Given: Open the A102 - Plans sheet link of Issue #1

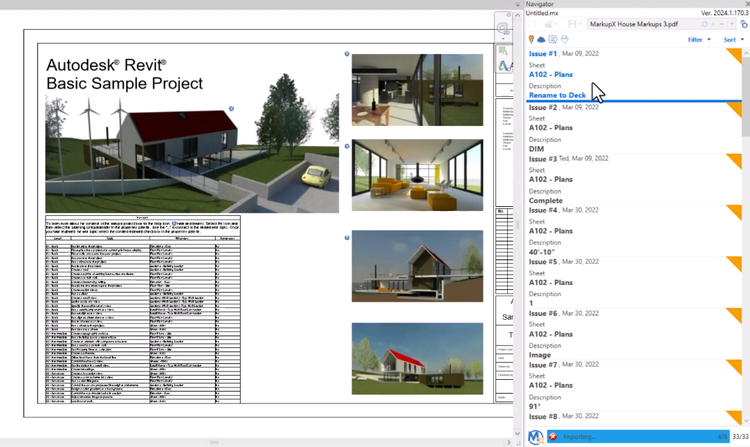Looking at the screenshot, I should pyautogui.click(x=551, y=74).
